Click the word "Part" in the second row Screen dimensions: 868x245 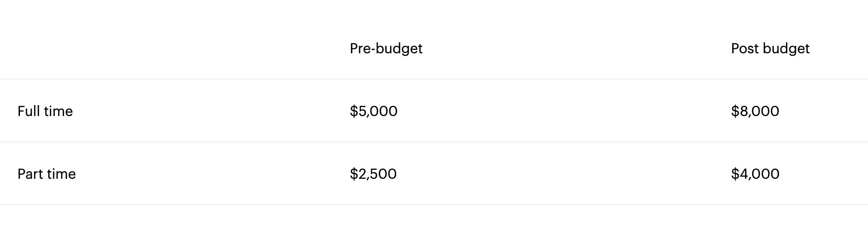click(30, 174)
